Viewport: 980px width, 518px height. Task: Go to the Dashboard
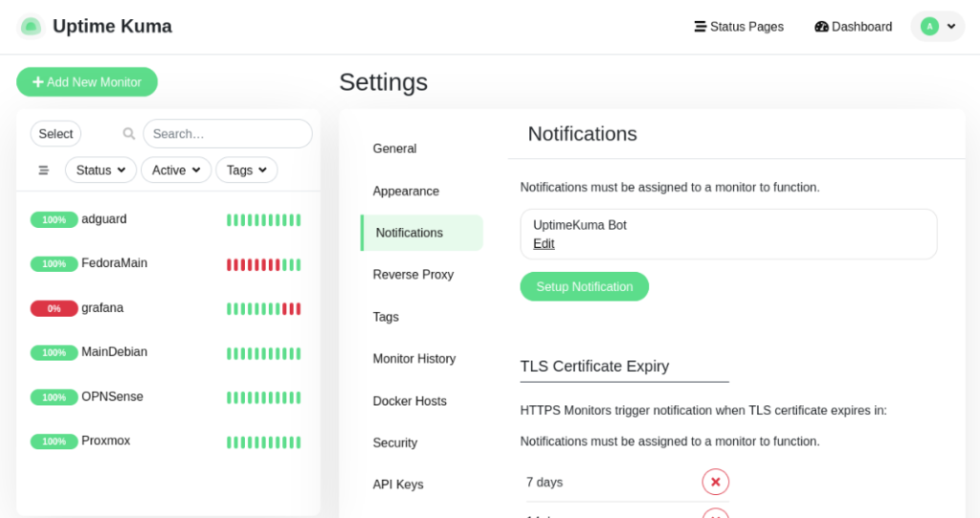[853, 27]
